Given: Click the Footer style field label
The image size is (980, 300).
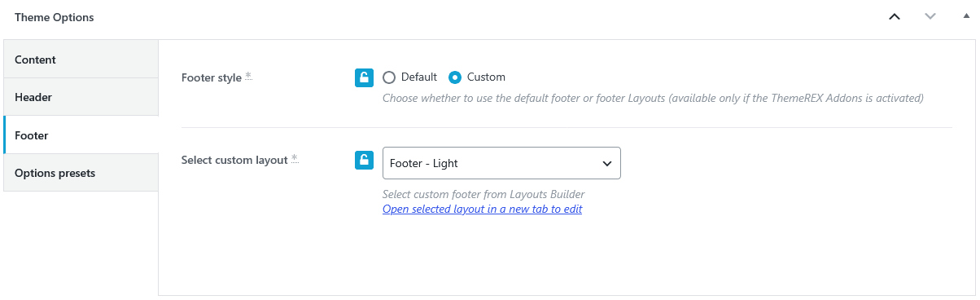Looking at the screenshot, I should click(212, 78).
